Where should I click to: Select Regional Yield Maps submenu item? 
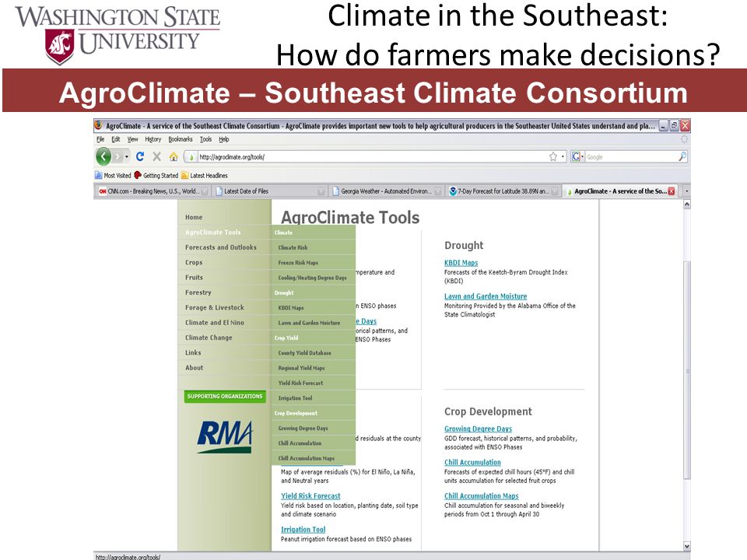click(x=302, y=368)
